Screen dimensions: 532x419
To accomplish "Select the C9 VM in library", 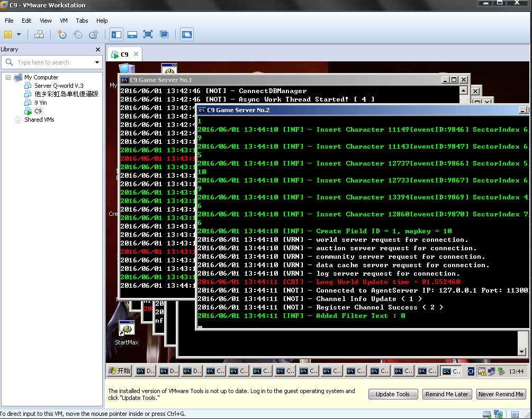I will coord(38,111).
